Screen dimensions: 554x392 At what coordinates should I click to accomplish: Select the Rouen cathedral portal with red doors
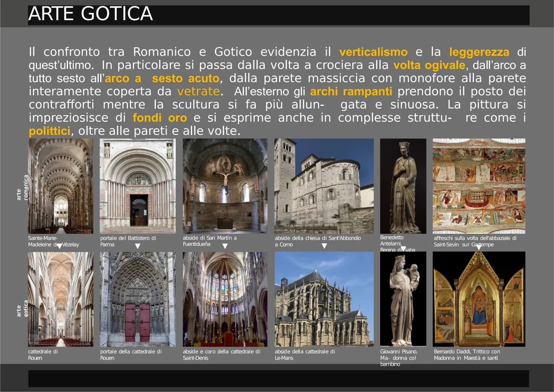click(x=138, y=299)
